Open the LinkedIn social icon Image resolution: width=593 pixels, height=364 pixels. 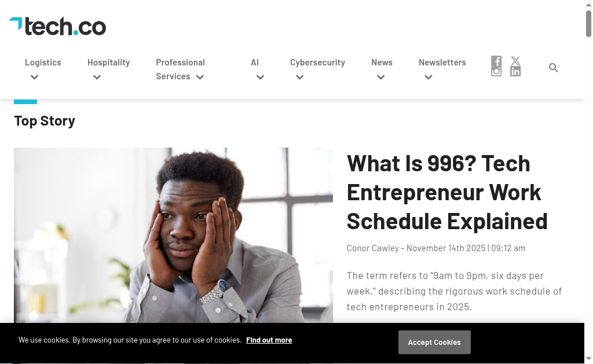tap(515, 71)
